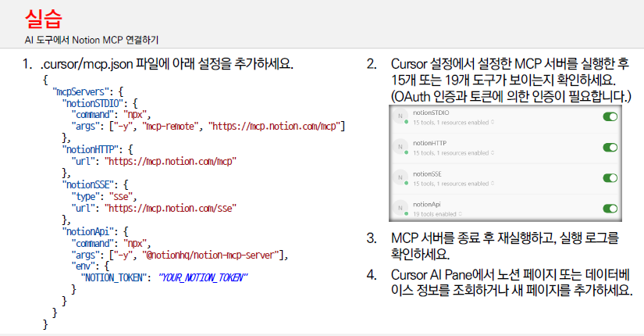Click the "https://mcp.notion.com/sse" URL
The height and width of the screenshot is (336, 644).
(x=170, y=208)
